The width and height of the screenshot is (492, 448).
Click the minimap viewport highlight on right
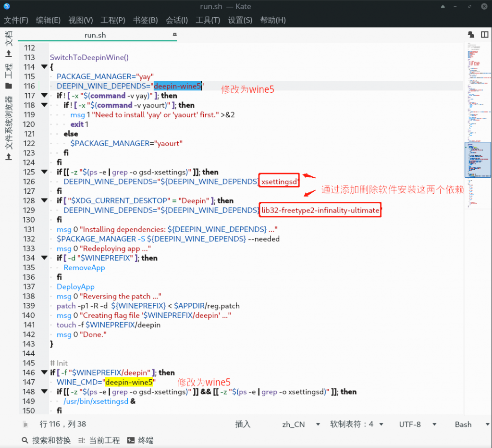[478, 160]
